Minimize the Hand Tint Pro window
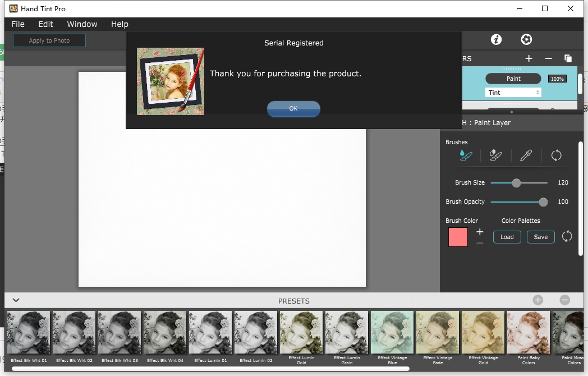This screenshot has height=376, width=588. [x=520, y=8]
